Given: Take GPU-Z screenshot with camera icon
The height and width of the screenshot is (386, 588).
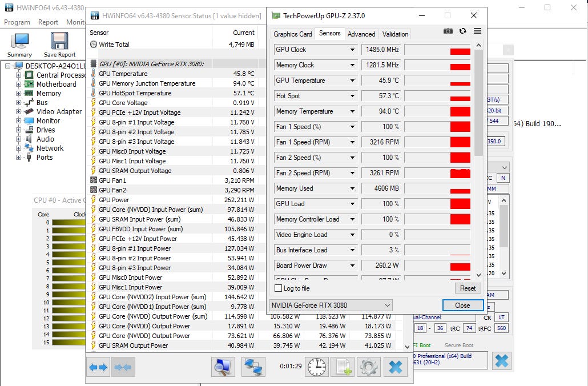Looking at the screenshot, I should pos(448,31).
